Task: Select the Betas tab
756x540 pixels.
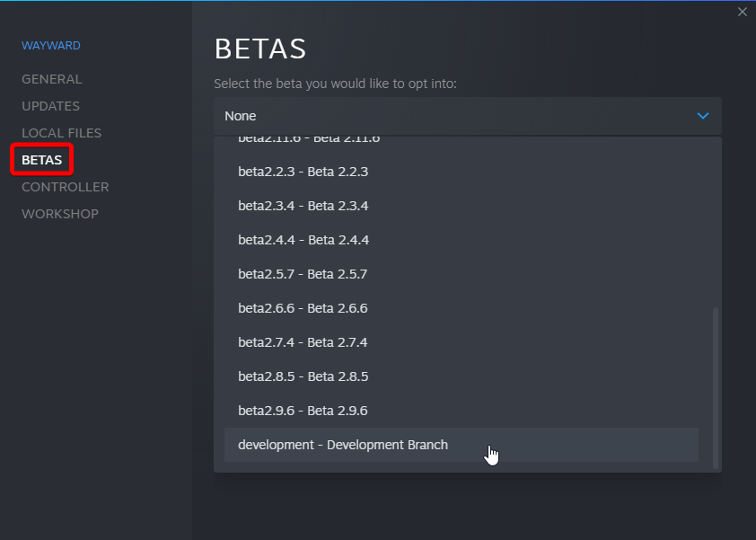Action: tap(42, 160)
